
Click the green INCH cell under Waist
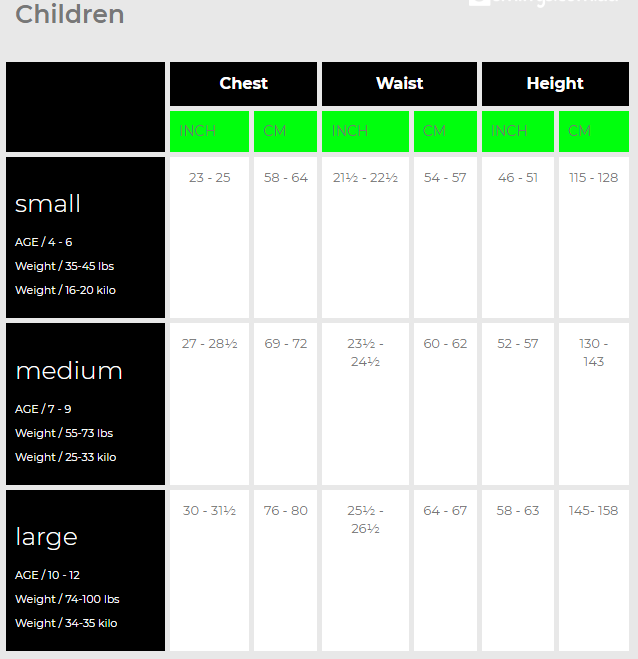(x=365, y=131)
